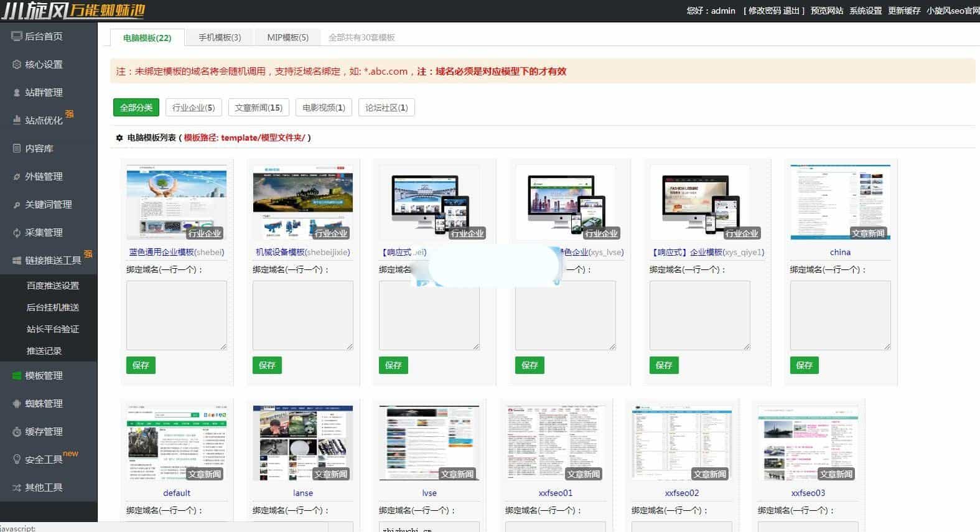
Task: Click the 模板管理 green icon
Action: (x=17, y=375)
